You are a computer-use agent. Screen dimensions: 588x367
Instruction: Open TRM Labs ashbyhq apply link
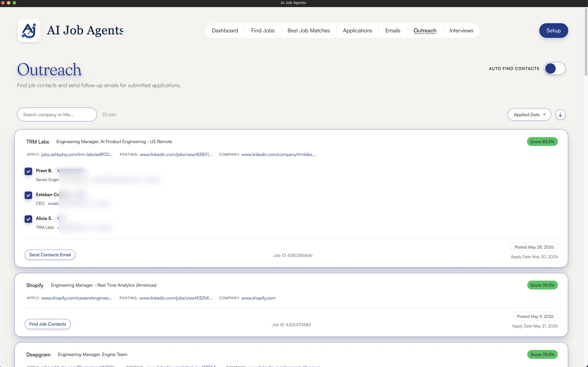point(77,154)
